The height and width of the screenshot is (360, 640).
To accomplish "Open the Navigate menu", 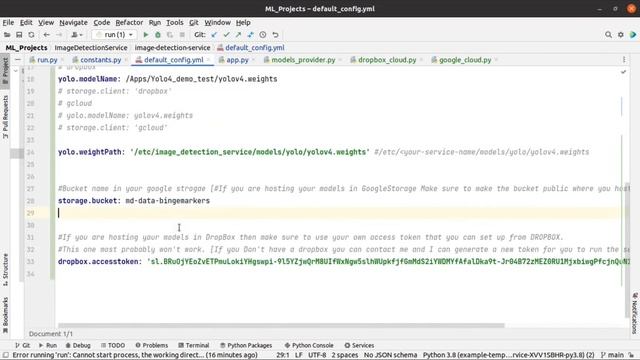I will coord(73,22).
